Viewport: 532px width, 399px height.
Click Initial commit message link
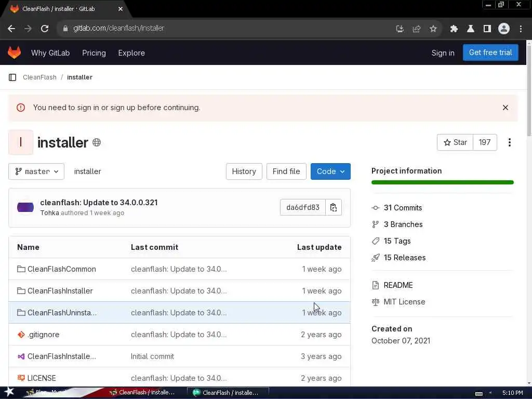(152, 356)
